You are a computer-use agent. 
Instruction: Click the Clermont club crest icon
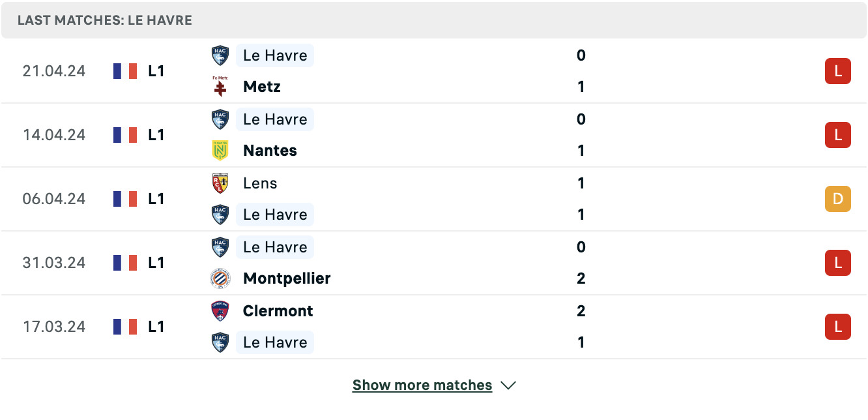click(x=220, y=311)
